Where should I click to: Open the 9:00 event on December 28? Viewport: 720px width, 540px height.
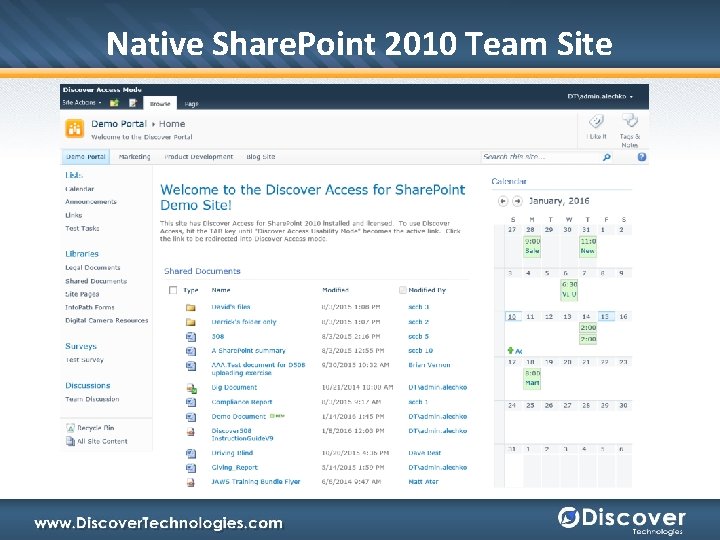coord(532,246)
